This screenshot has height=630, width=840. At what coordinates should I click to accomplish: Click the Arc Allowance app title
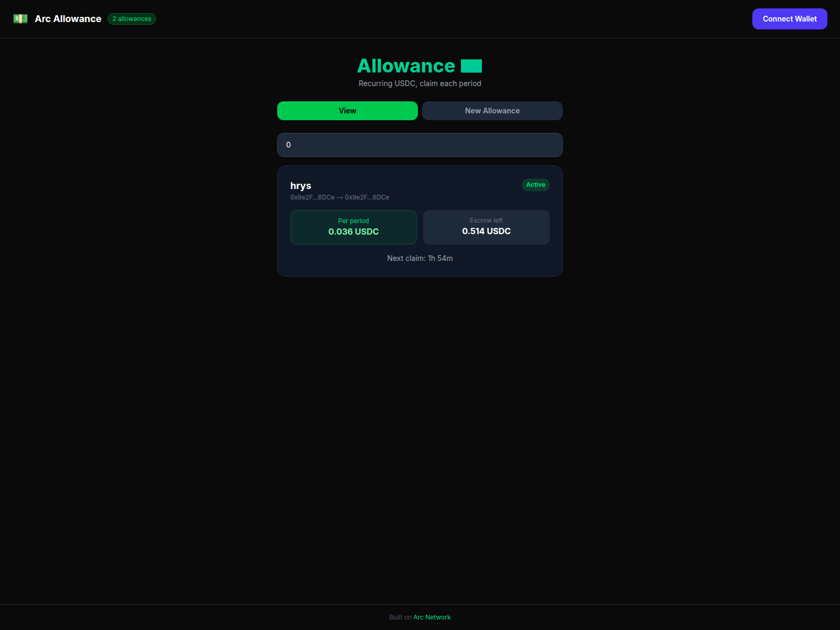(x=68, y=19)
